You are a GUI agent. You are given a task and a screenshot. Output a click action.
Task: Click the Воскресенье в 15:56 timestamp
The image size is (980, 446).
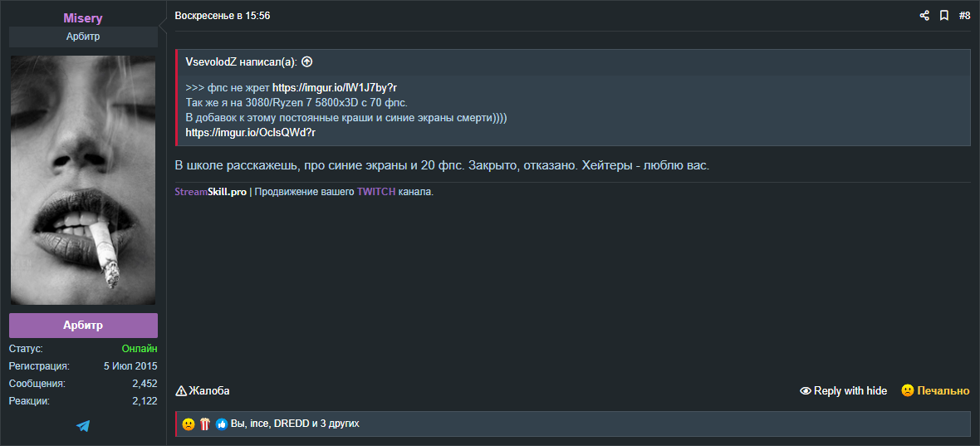[223, 16]
